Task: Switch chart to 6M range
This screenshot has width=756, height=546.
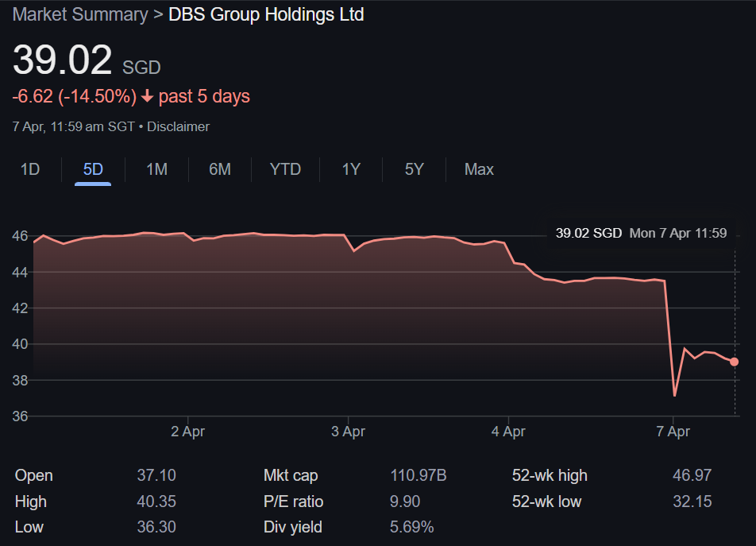Action: (x=220, y=169)
